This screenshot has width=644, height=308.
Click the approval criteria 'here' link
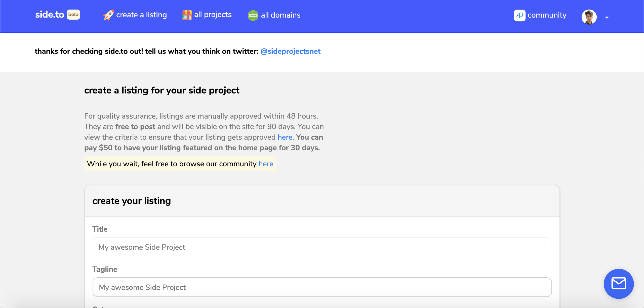coord(285,137)
